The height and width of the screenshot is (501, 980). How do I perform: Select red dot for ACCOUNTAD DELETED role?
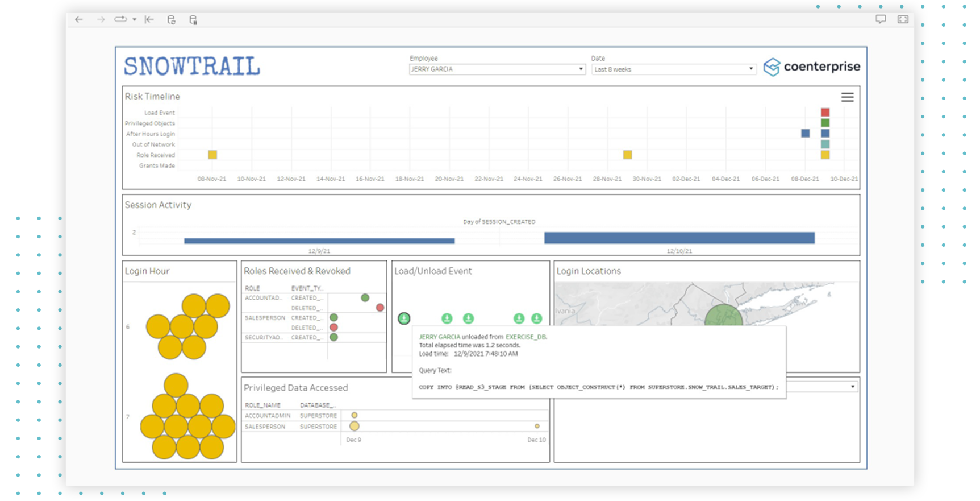[380, 308]
